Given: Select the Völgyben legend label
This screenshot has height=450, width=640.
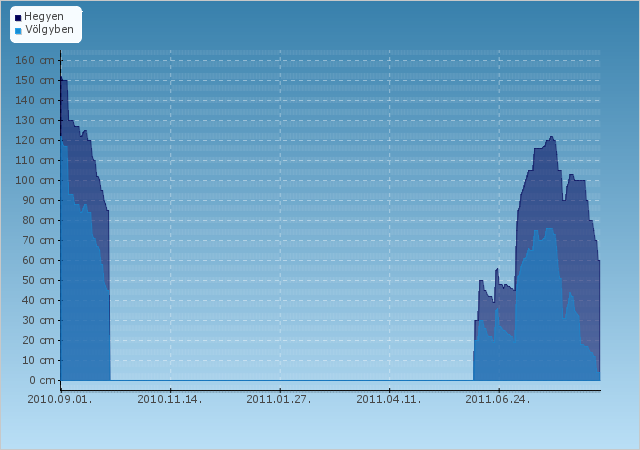Looking at the screenshot, I should (x=49, y=29).
